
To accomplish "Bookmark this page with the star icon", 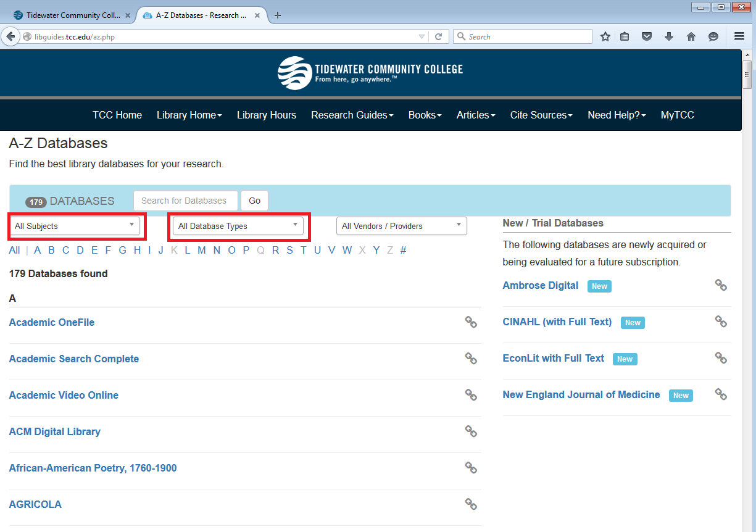I will click(605, 36).
